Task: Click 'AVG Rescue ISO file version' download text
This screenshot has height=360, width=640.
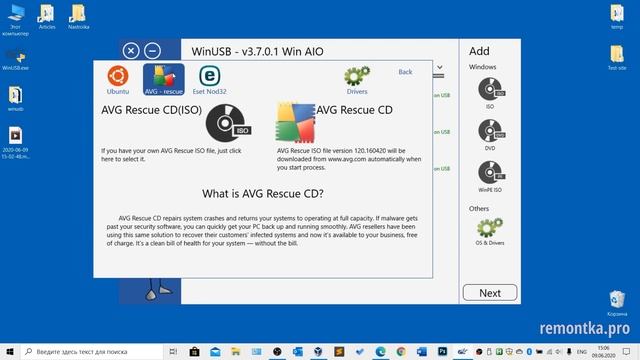Action: click(x=349, y=159)
